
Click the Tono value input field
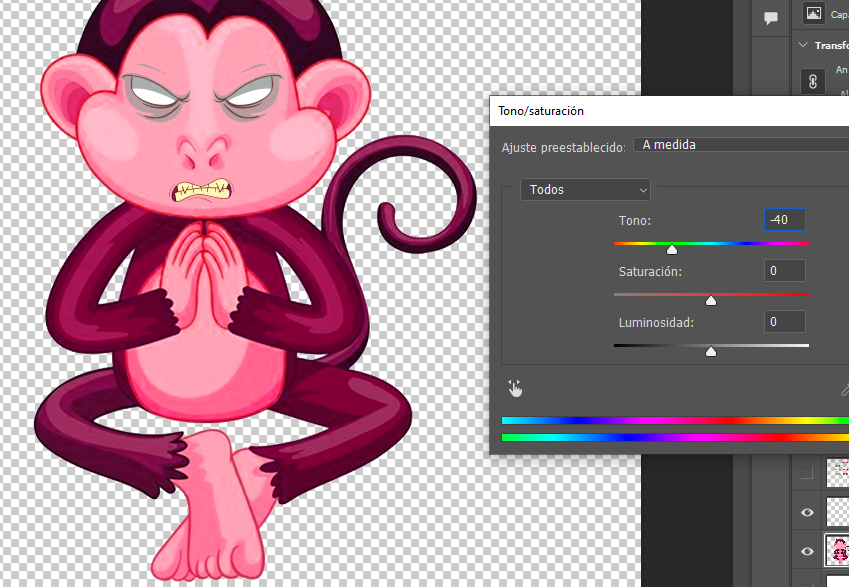click(x=785, y=220)
